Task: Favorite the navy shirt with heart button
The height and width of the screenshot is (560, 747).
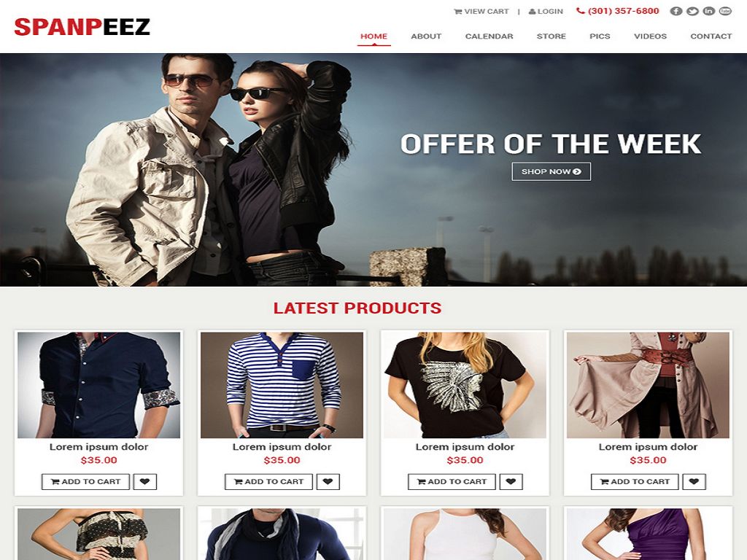Action: [145, 481]
